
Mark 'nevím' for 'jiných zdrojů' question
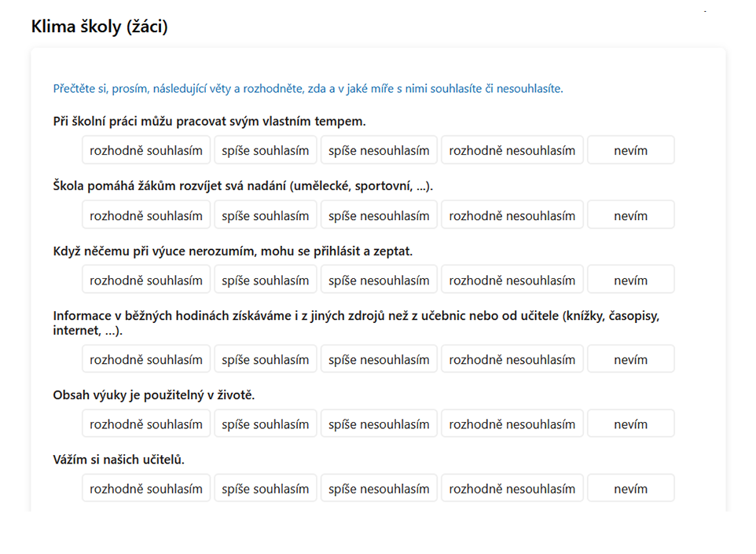[630, 359]
